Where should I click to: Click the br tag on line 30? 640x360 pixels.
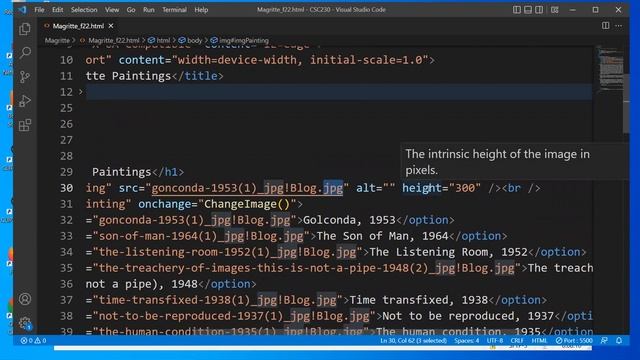(521, 188)
